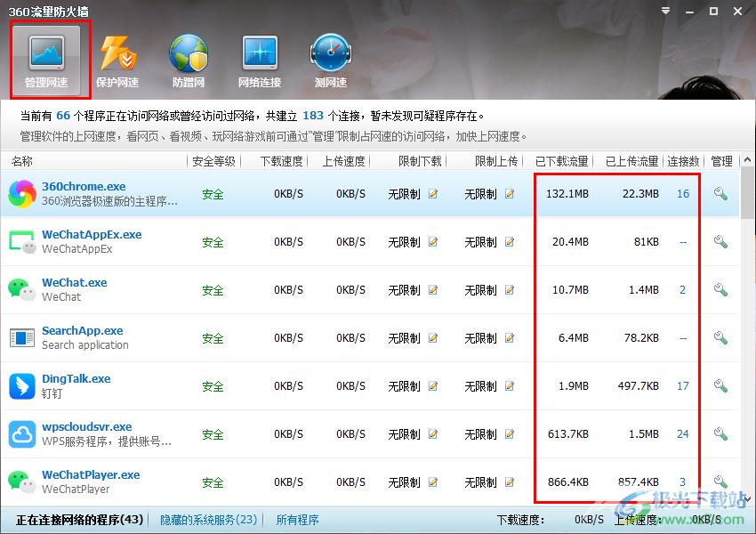Click the wpscloudsvr.exe cloud icon
The width and height of the screenshot is (756, 534).
tap(22, 434)
